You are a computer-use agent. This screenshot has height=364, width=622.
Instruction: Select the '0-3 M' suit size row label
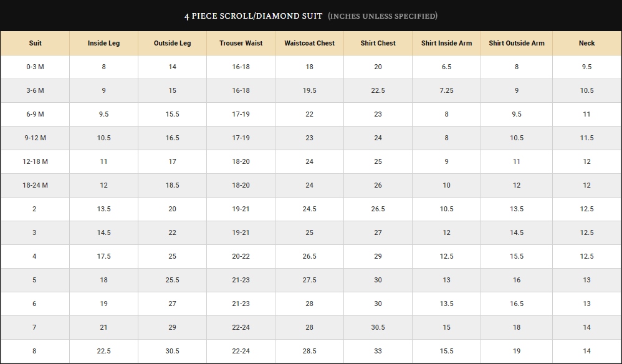(x=35, y=67)
